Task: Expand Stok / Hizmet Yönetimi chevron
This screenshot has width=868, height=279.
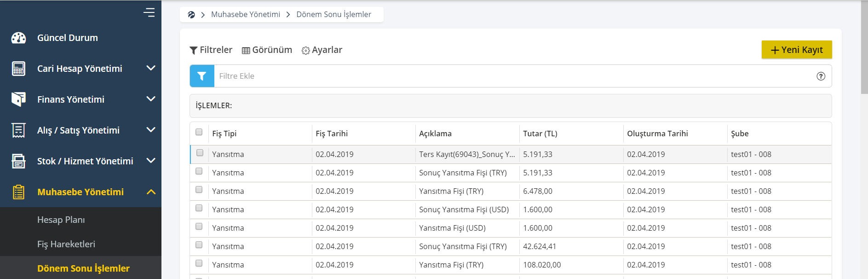Action: coord(151,161)
